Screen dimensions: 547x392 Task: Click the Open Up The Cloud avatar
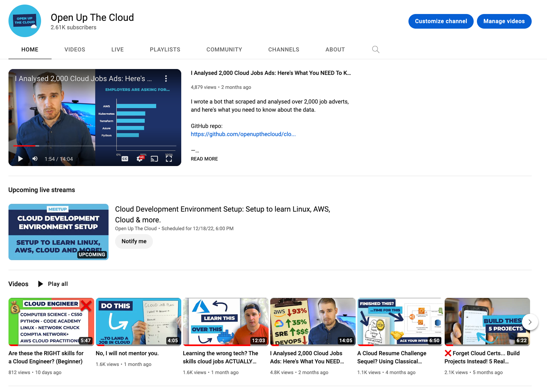24,21
